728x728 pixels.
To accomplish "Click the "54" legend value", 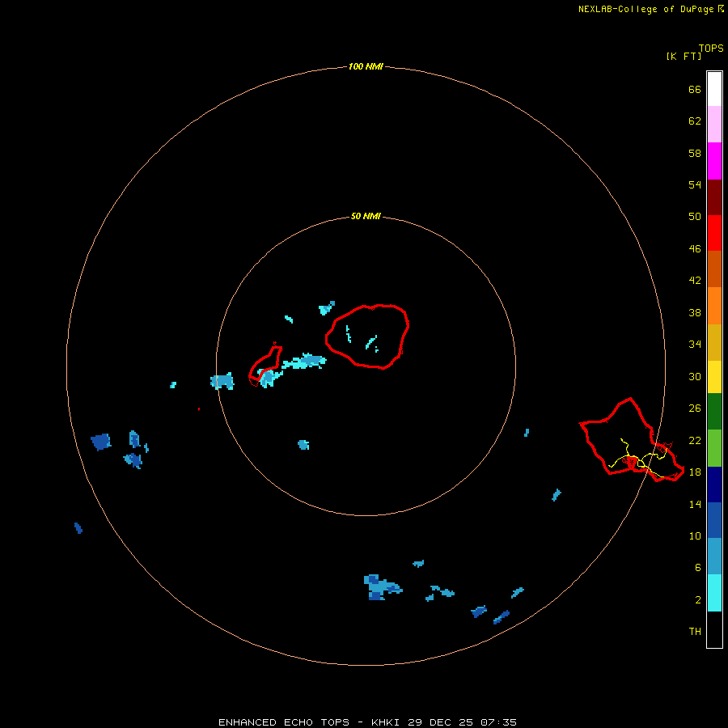I will pyautogui.click(x=695, y=184).
